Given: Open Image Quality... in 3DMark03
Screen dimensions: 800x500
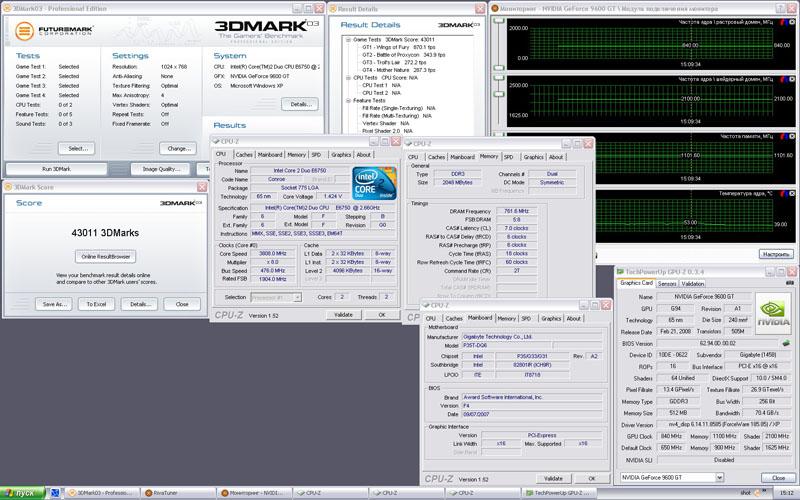Looking at the screenshot, I should click(x=160, y=169).
